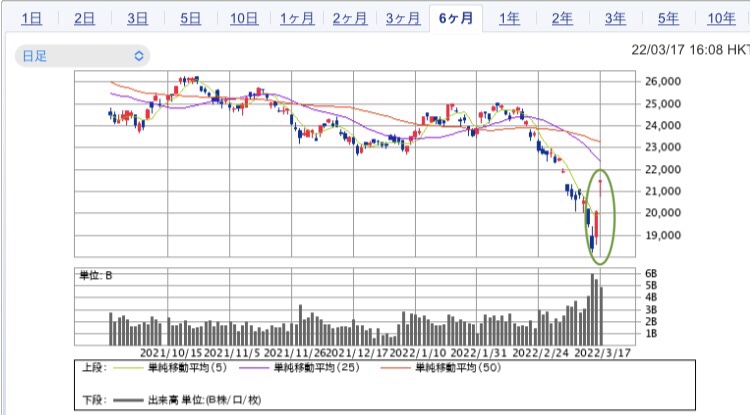The image size is (750, 415).
Task: Click the 1B volume axis label
Action: pyautogui.click(x=651, y=334)
